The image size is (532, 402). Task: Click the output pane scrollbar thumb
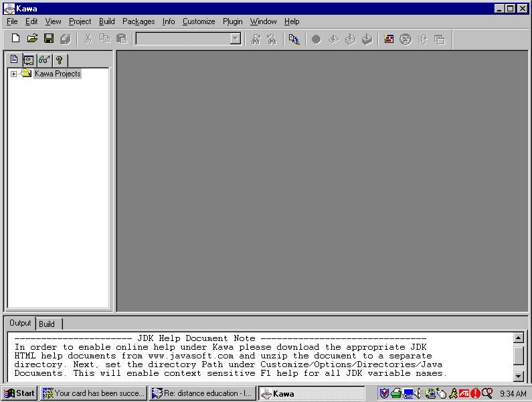pyautogui.click(x=518, y=354)
